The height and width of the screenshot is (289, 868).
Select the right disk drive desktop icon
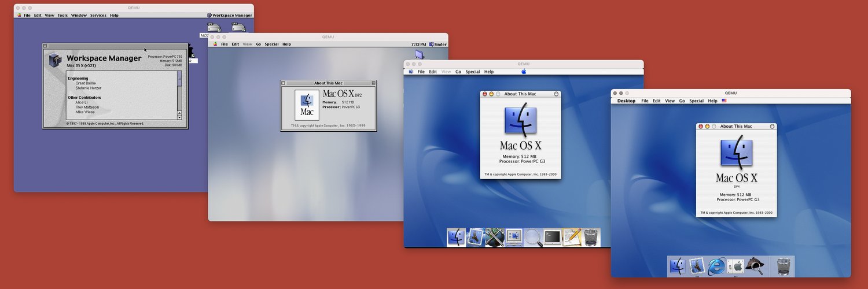pos(238,27)
